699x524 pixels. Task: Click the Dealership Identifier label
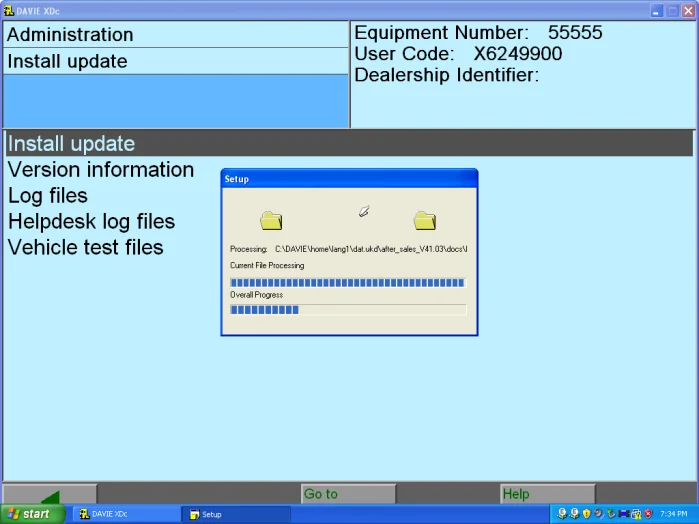tap(447, 75)
